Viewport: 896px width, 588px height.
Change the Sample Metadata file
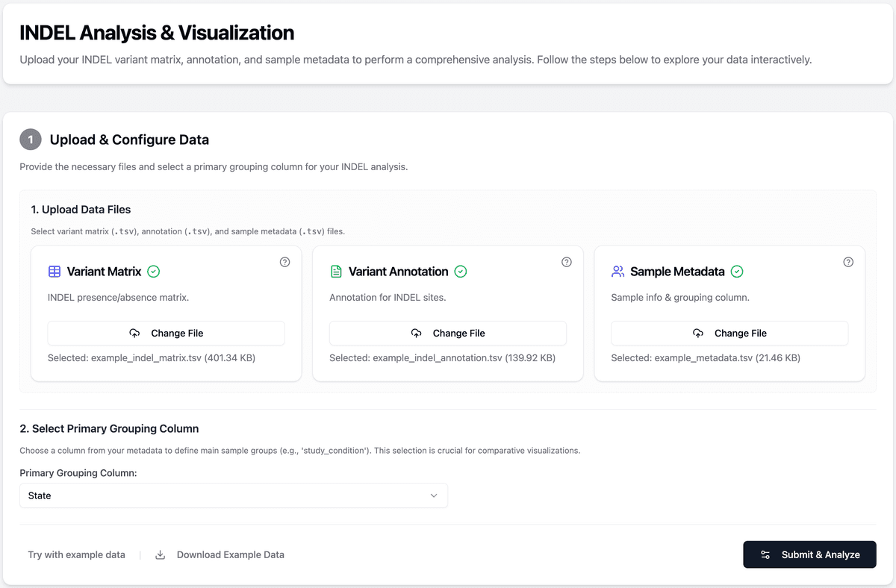tap(729, 333)
